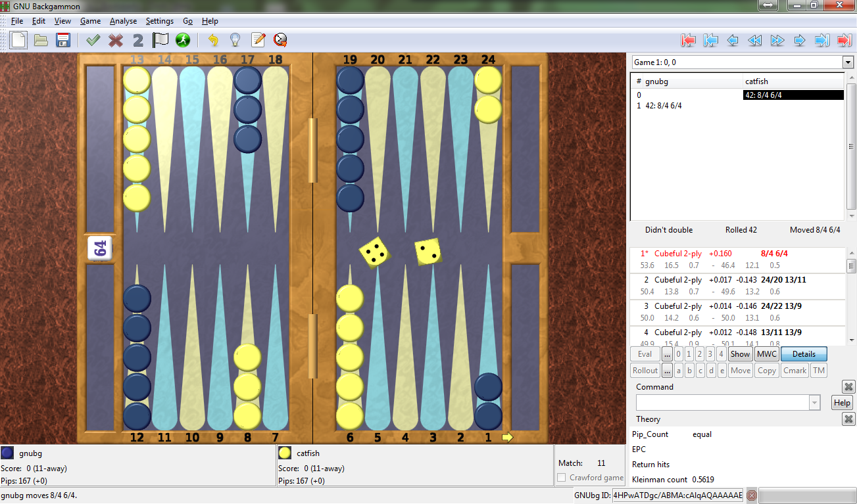
Task: Click the GNUbg ID text field
Action: point(677,495)
